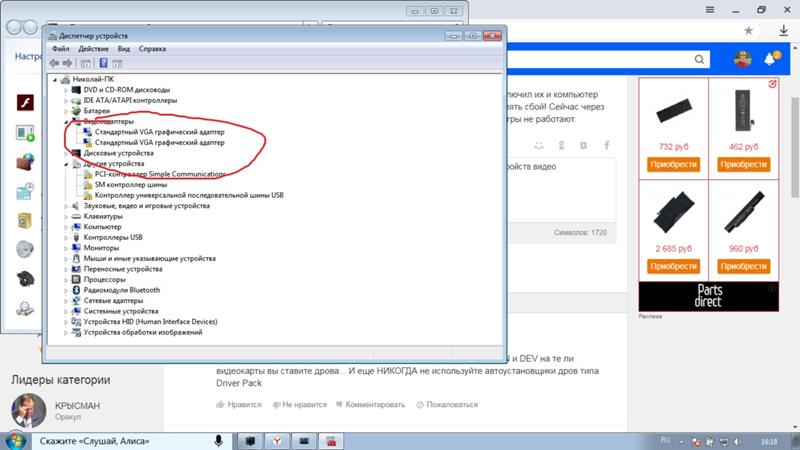This screenshot has height=450, width=800.
Task: Select Мыши и иные указывающие устройства
Action: click(x=149, y=259)
